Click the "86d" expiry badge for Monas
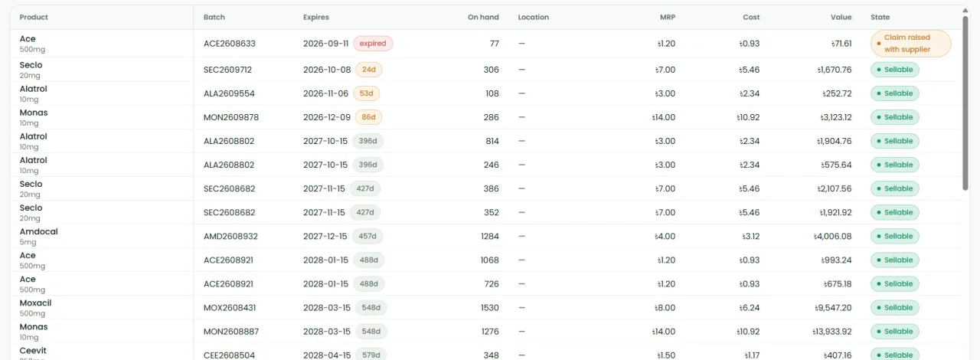The width and height of the screenshot is (980, 360). [x=369, y=117]
